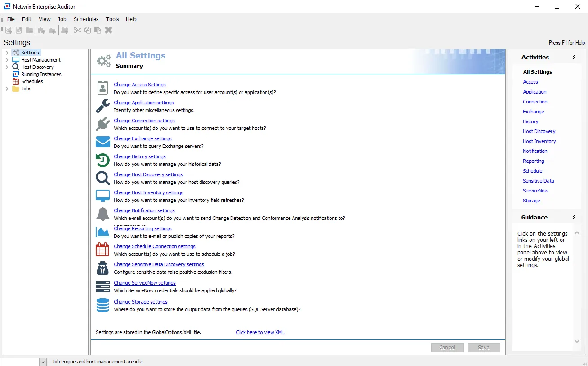The height and width of the screenshot is (366, 588).
Task: Click the book instant job toolbar icon
Action: 65,30
